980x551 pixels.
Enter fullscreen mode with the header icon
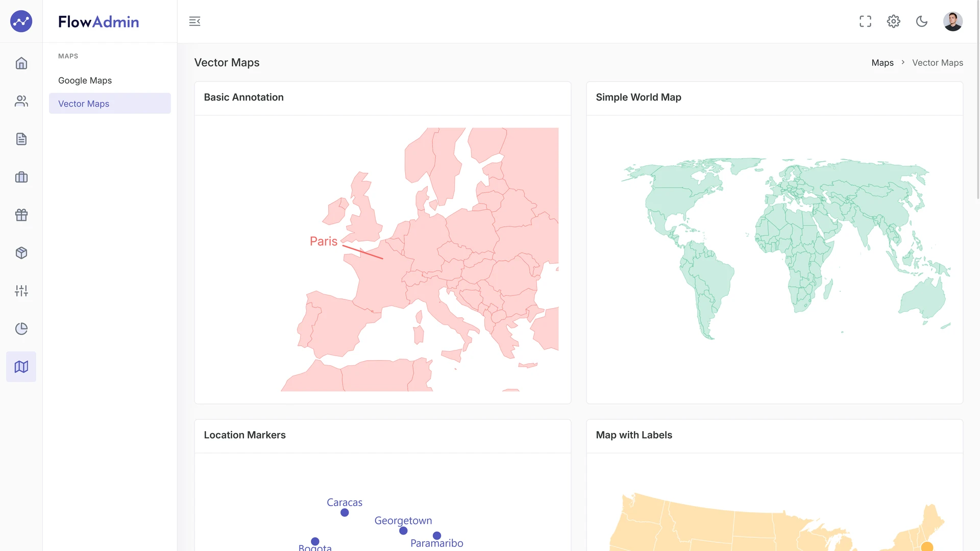pos(865,21)
